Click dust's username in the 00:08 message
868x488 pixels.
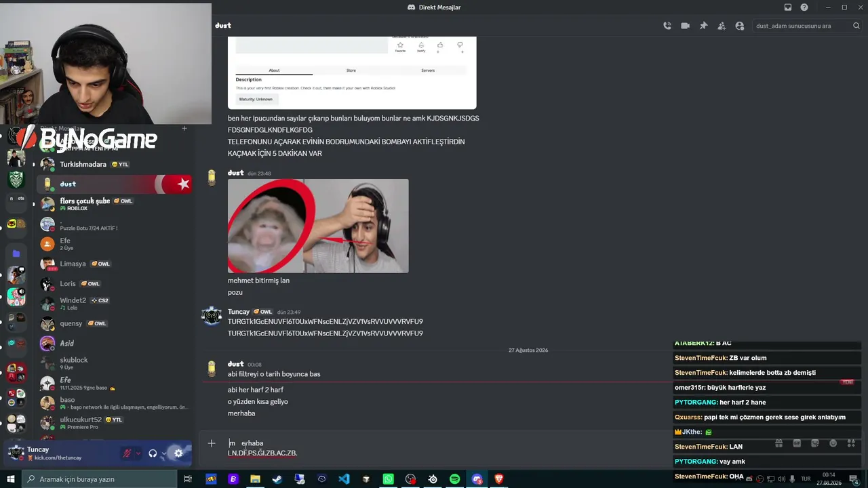235,364
